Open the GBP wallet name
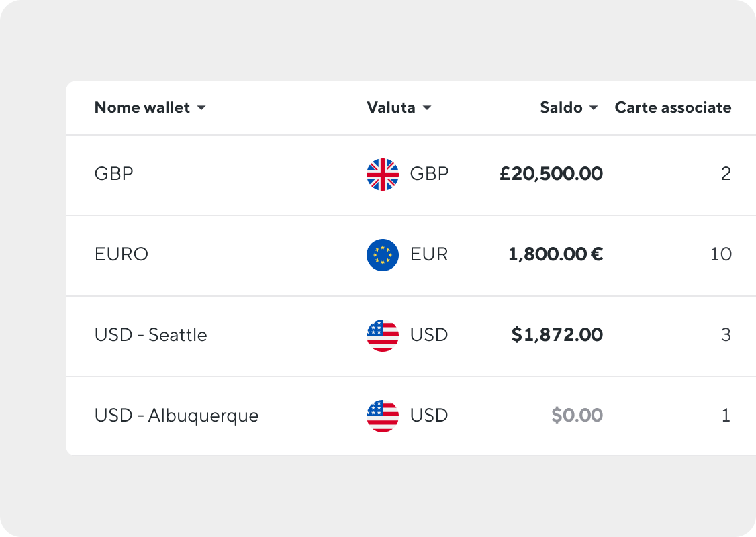 click(113, 174)
